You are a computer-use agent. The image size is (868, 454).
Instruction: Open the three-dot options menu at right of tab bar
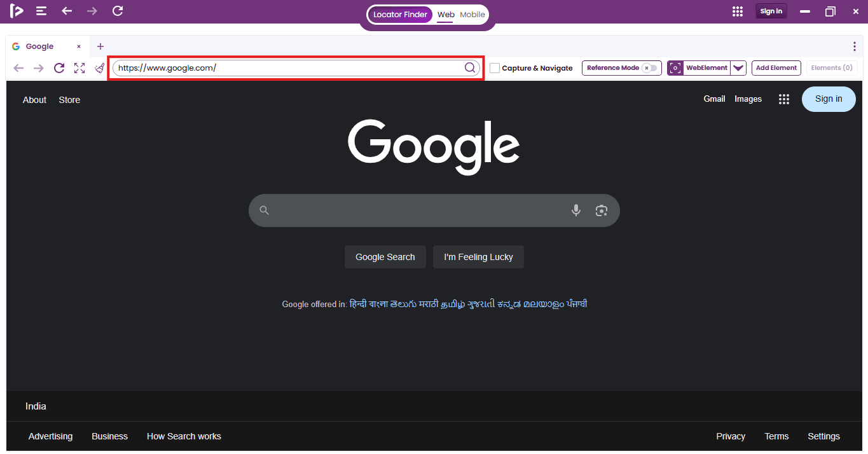(x=855, y=46)
